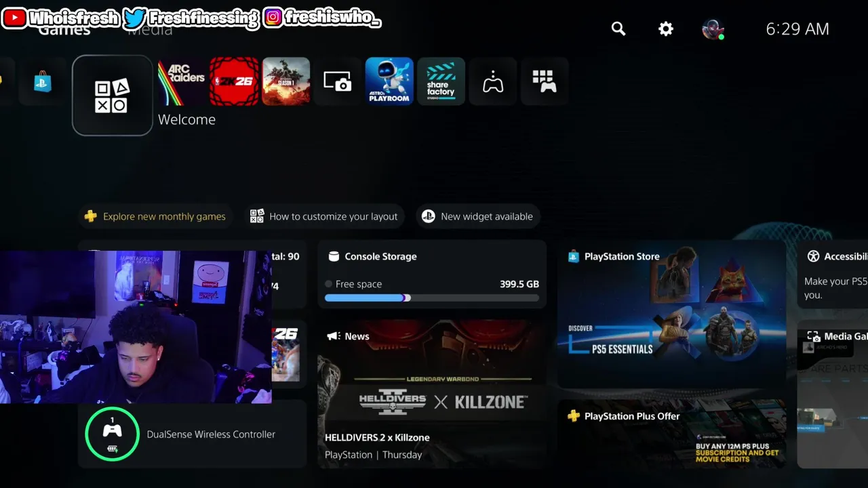Screen dimensions: 868x488
Task: Select Explore new monthly games
Action: coord(155,216)
